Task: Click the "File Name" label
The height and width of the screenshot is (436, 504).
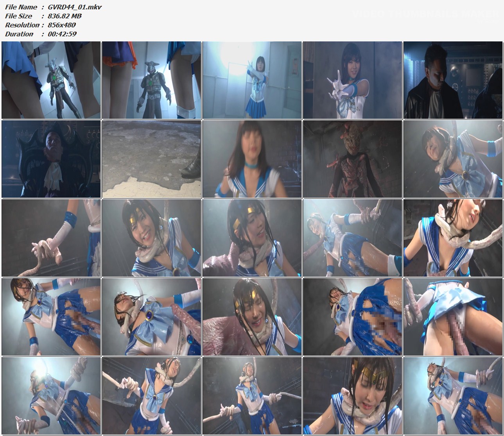Action: [21, 7]
